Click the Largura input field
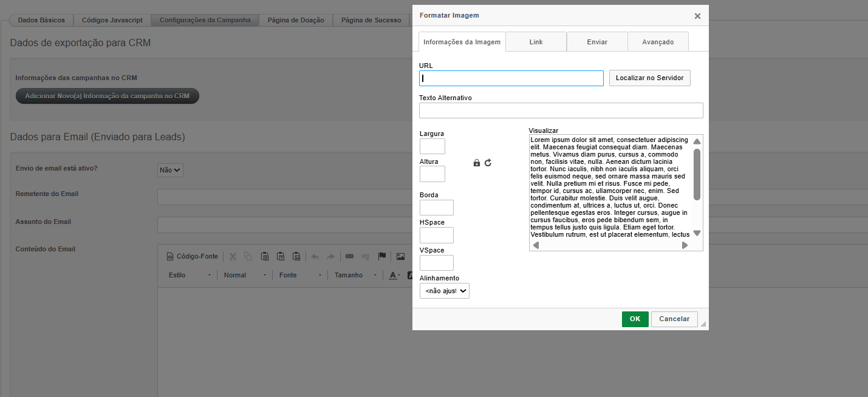Image resolution: width=868 pixels, height=397 pixels. [x=432, y=146]
